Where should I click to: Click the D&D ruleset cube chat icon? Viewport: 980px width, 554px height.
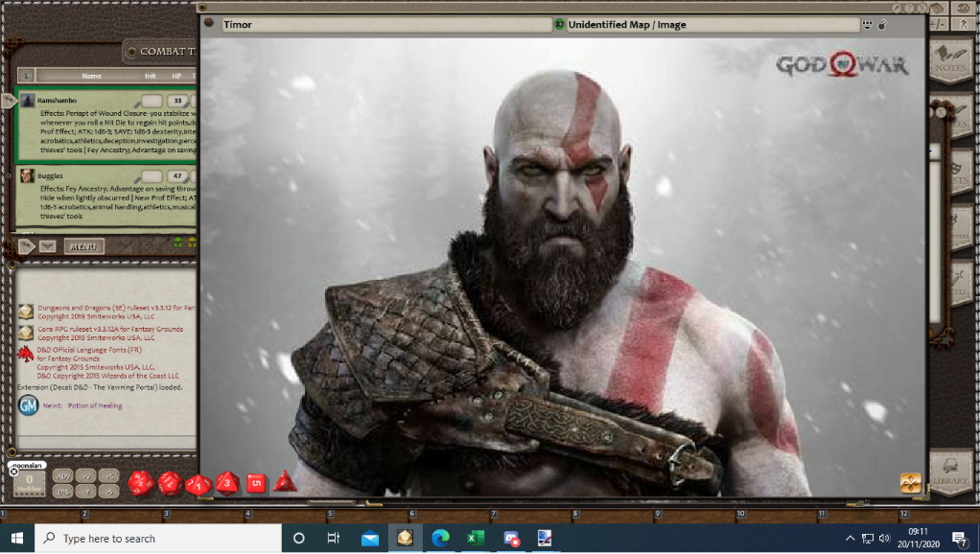click(x=26, y=312)
